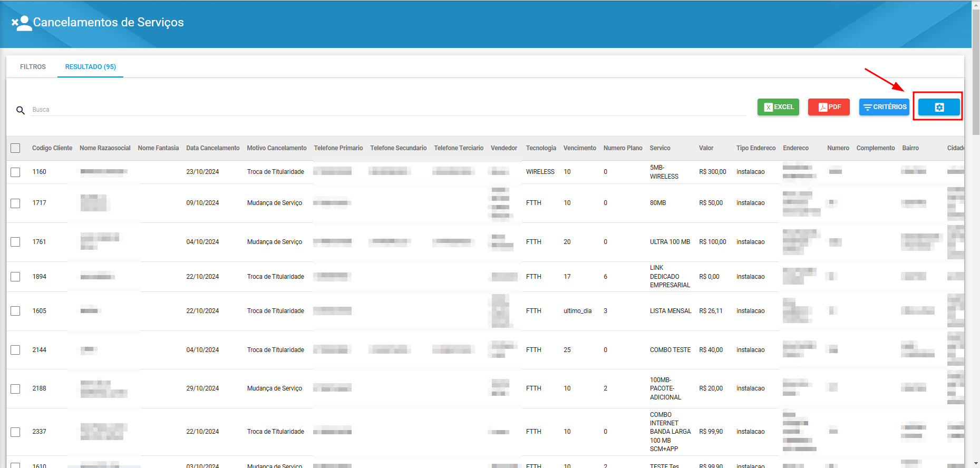Click the scrollbar down arrow
Screen dimensions: 980x468
pyautogui.click(x=976, y=464)
